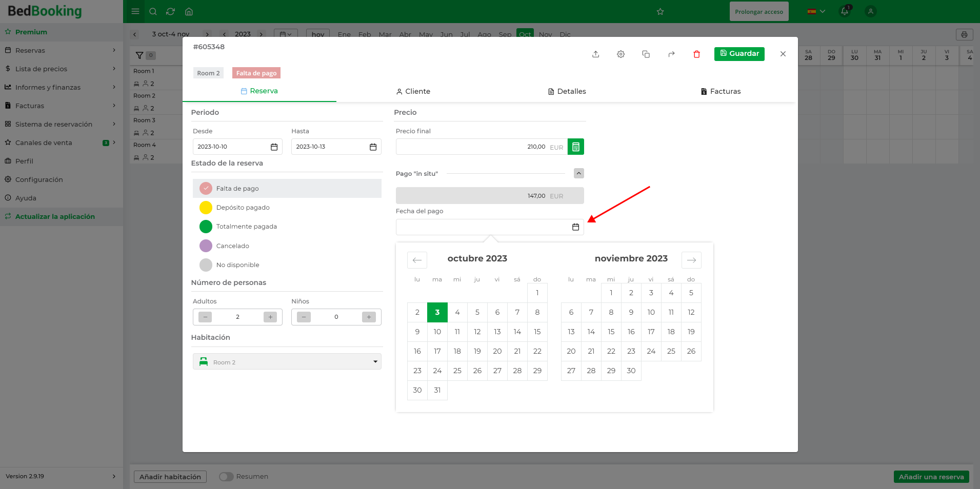Click Añadir una reserva button

click(x=931, y=477)
